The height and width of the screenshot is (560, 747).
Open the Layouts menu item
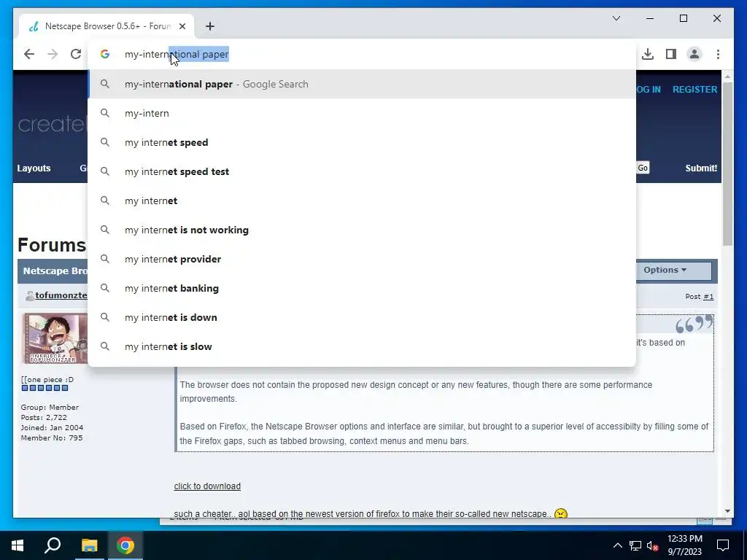34,168
